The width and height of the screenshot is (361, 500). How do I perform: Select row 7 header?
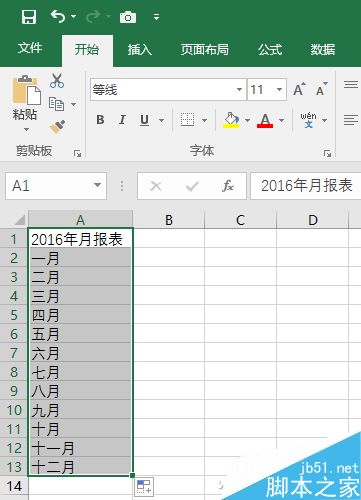tap(14, 353)
